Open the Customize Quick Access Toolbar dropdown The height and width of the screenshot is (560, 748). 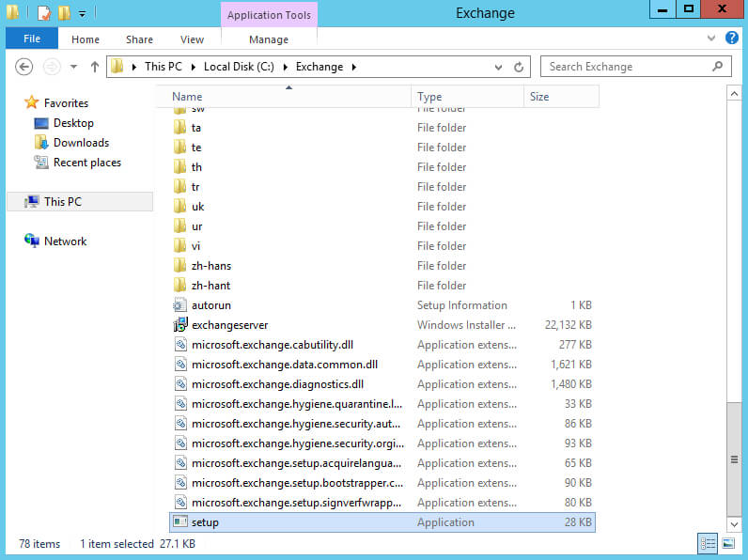pos(82,14)
